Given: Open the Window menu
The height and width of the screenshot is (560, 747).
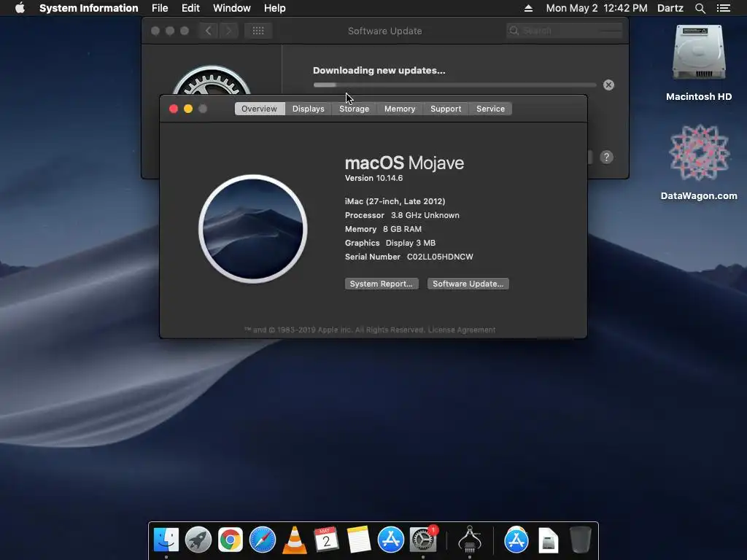Looking at the screenshot, I should (231, 8).
